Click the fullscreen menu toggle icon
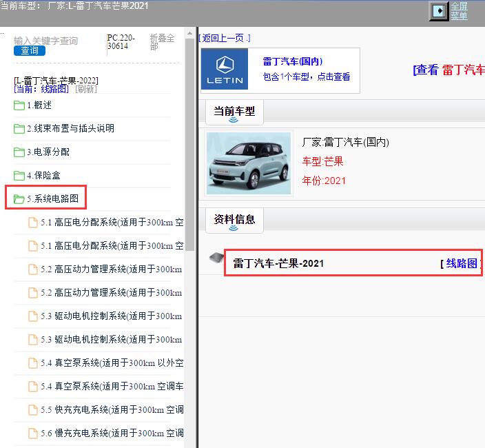The width and height of the screenshot is (485, 448). (439, 12)
